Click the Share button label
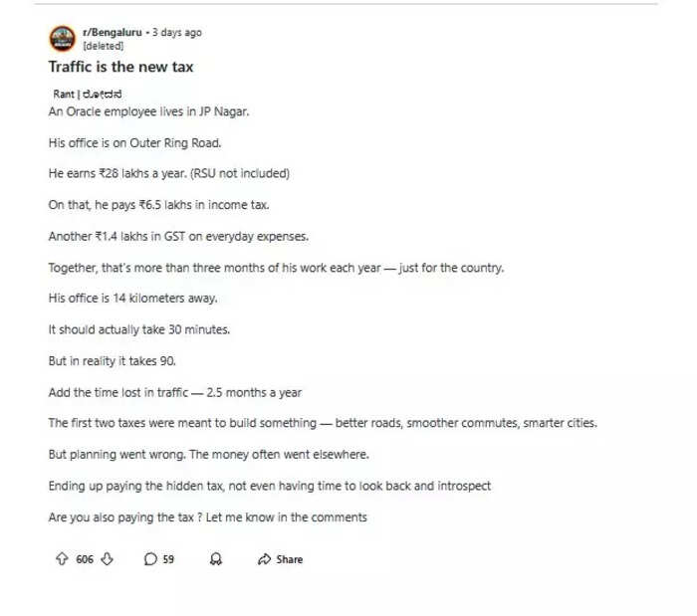 point(290,559)
